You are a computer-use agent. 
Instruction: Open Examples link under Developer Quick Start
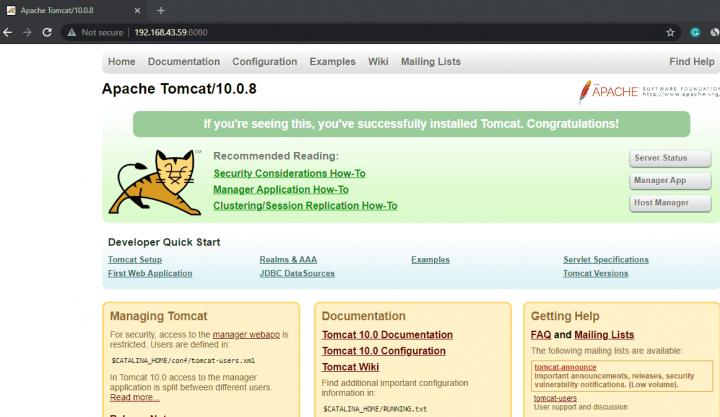(x=430, y=259)
